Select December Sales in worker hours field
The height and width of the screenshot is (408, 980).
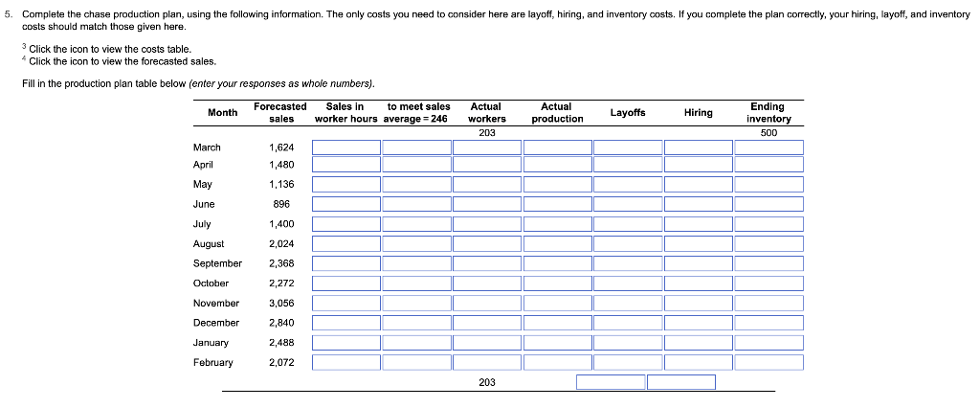[x=346, y=323]
